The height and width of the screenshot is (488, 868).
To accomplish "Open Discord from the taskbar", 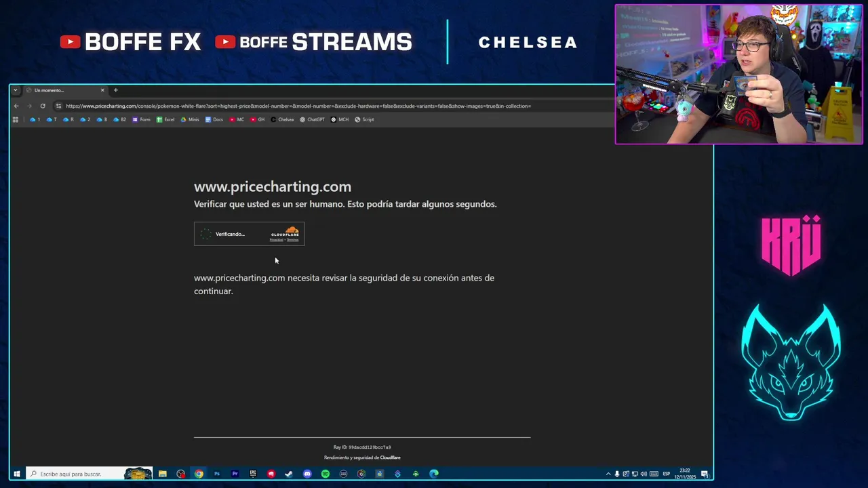I will 307,474.
